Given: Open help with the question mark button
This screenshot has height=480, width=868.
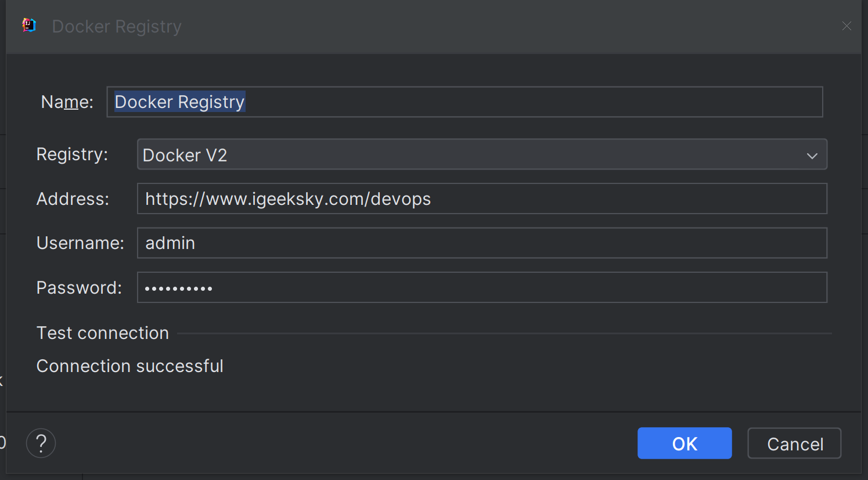Looking at the screenshot, I should (41, 443).
